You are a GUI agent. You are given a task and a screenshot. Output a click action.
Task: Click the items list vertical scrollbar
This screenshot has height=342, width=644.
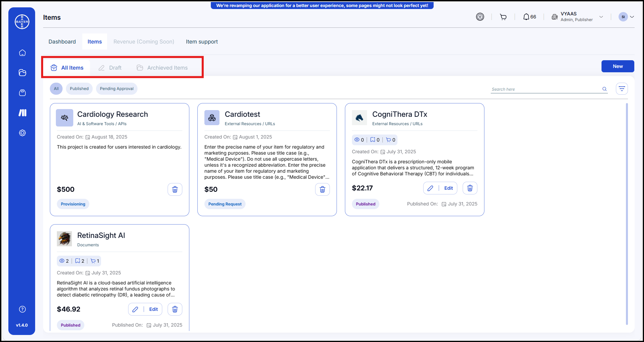point(627,214)
